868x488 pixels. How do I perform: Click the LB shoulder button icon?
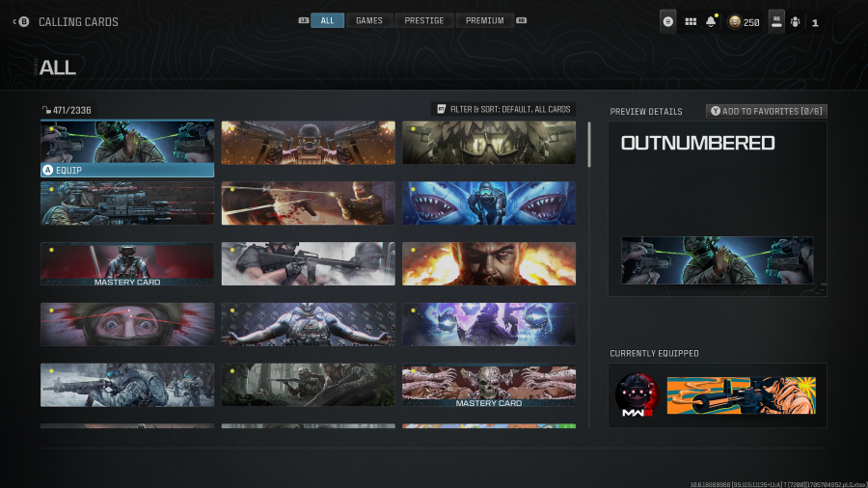coord(304,20)
